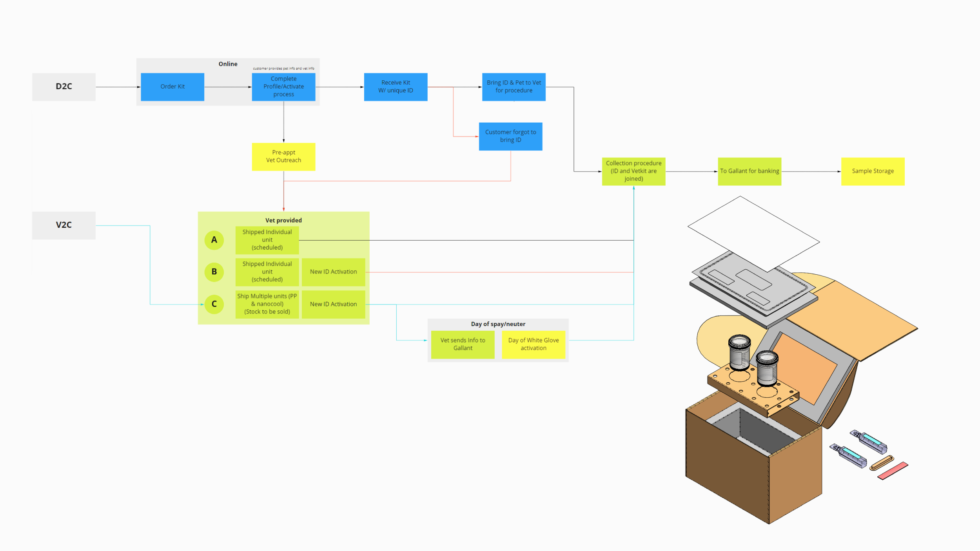980x551 pixels.
Task: Select Ship Multiple units box in row C
Action: pyautogui.click(x=267, y=304)
